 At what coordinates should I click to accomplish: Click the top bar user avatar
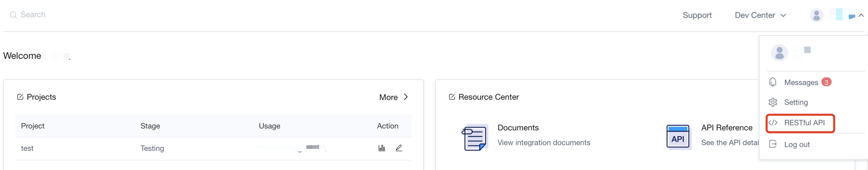point(816,15)
